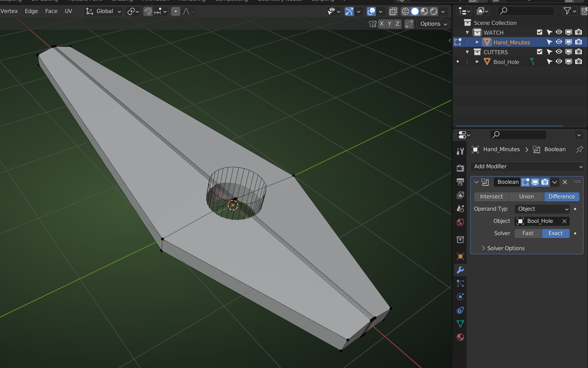Open the Physics properties tab
The image size is (588, 368).
(460, 297)
